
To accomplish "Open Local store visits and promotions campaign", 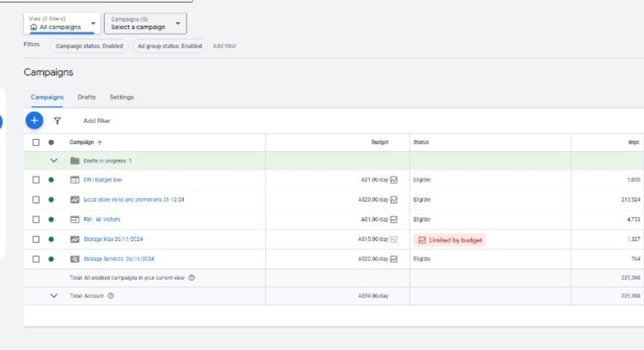I will pos(134,200).
